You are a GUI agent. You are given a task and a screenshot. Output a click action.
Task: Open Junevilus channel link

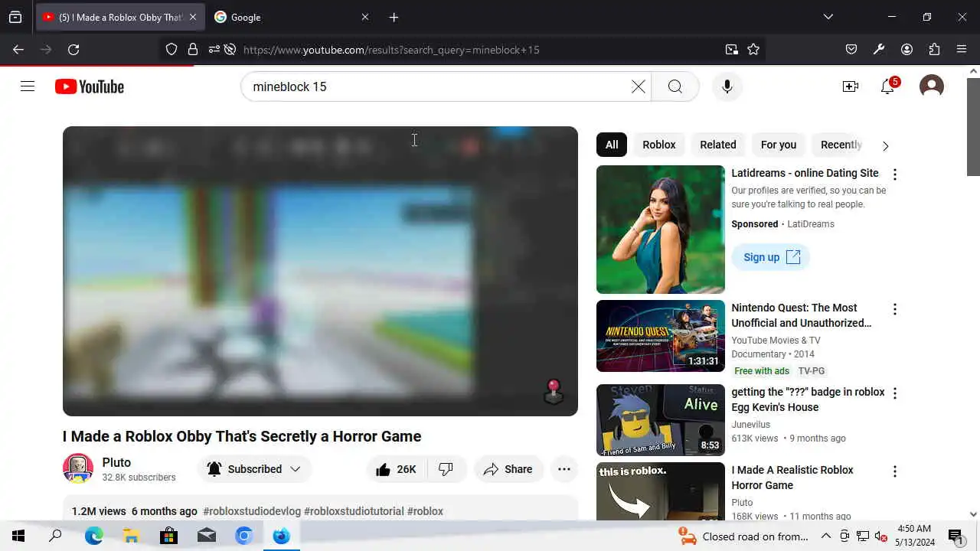[x=750, y=425]
